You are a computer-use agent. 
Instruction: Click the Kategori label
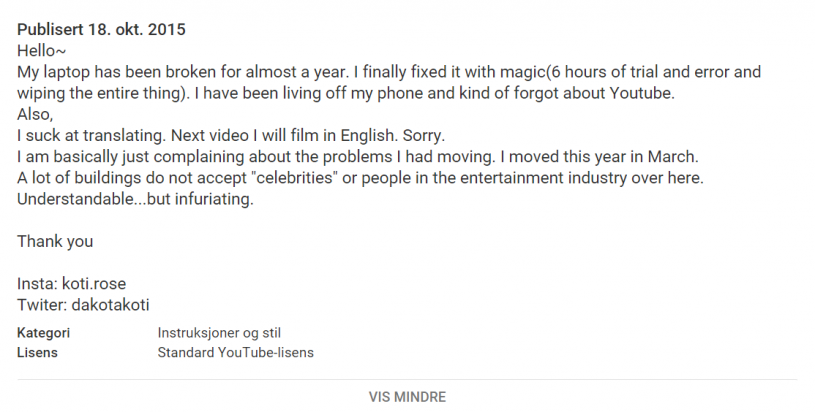(x=43, y=332)
